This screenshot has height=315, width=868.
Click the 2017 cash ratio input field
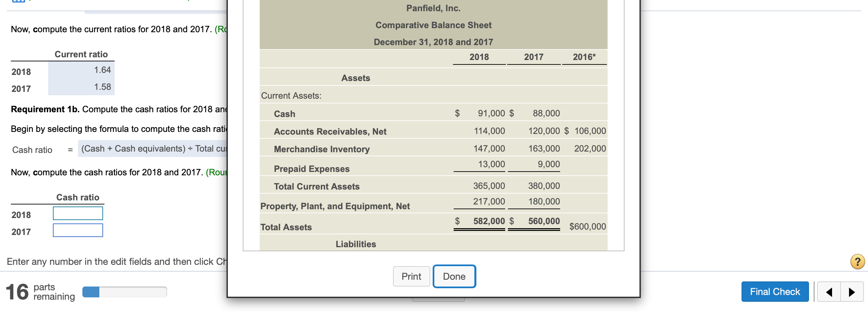(78, 230)
